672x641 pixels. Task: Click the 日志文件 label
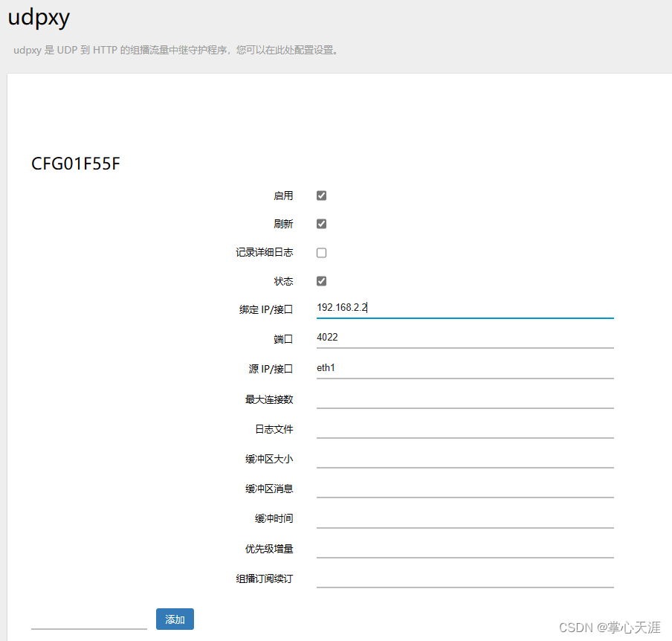pyautogui.click(x=274, y=429)
